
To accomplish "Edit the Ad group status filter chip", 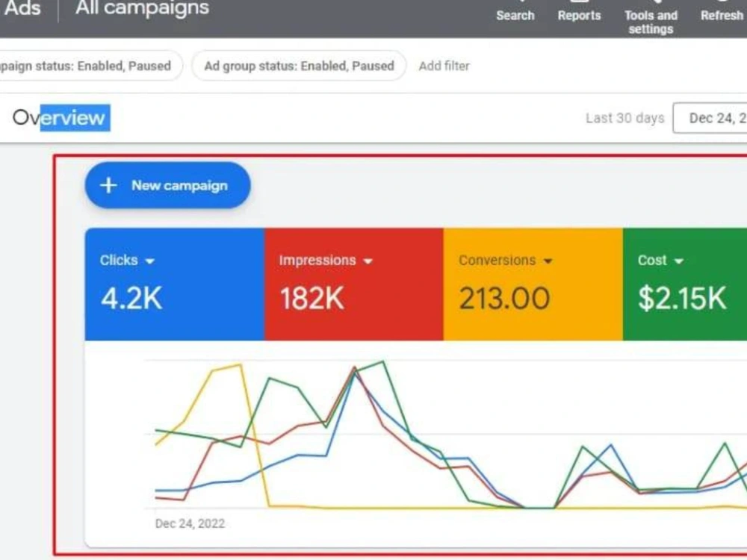I will [299, 66].
